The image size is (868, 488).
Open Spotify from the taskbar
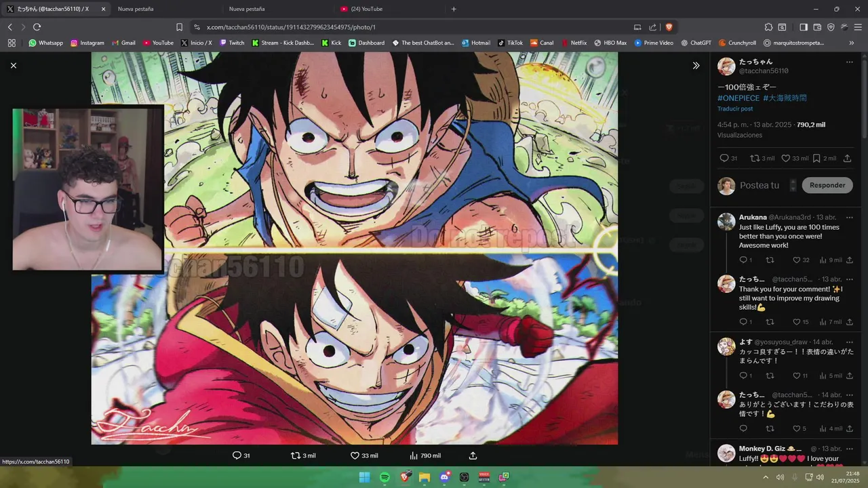tap(384, 477)
